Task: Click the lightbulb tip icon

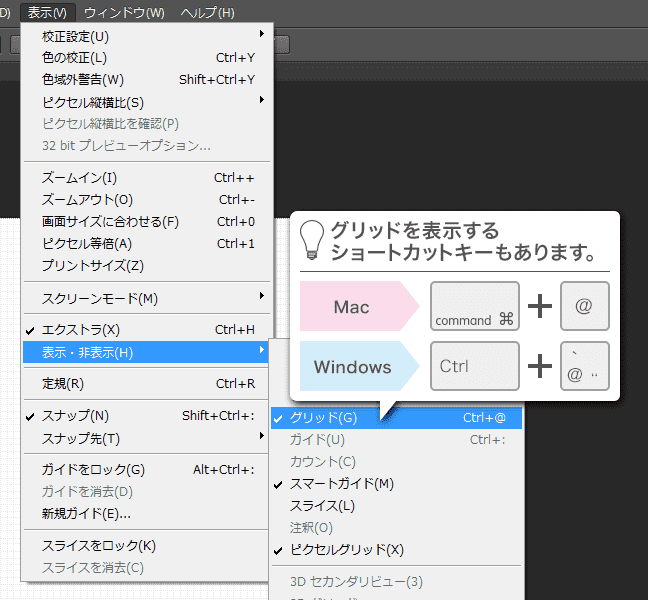Action: [x=311, y=240]
